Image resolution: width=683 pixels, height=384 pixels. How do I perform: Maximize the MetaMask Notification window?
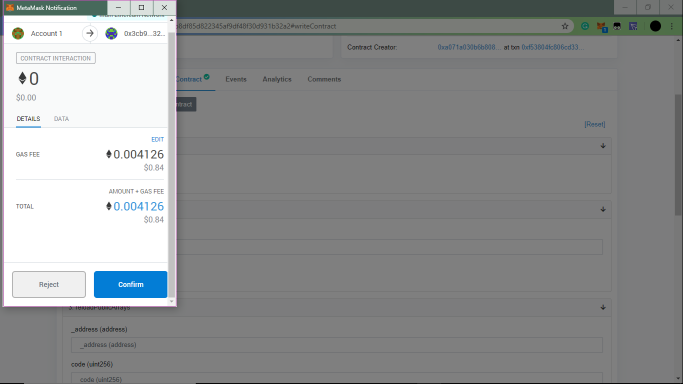tap(141, 7)
